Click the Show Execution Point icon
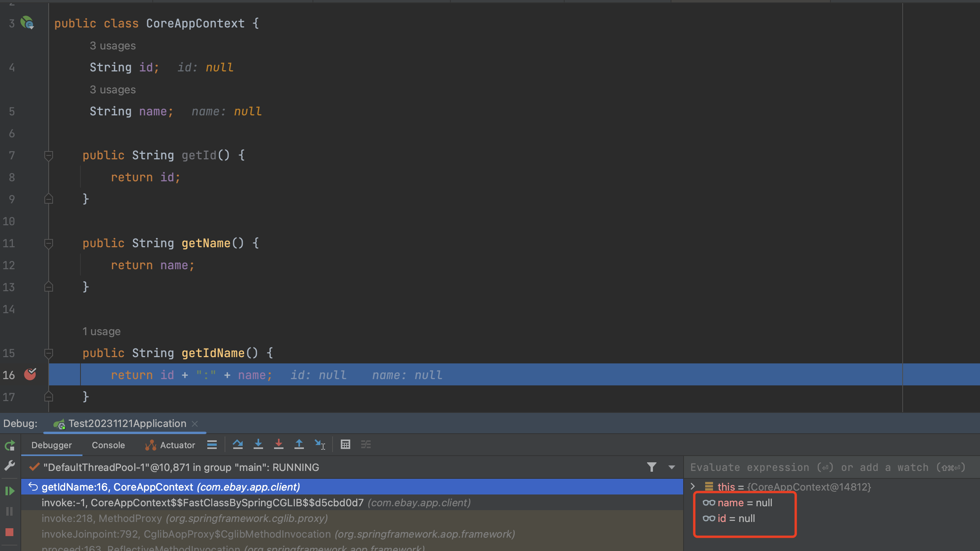 (212, 445)
